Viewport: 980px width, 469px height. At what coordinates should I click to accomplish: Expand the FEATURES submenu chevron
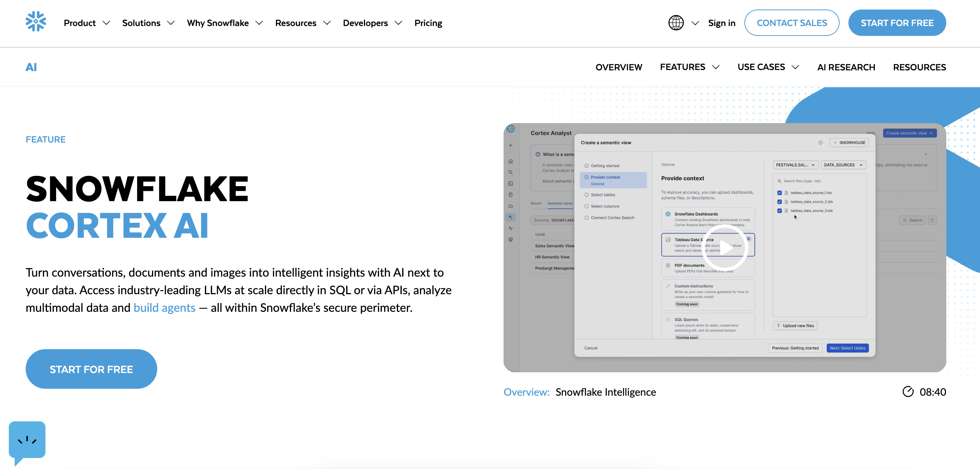716,67
